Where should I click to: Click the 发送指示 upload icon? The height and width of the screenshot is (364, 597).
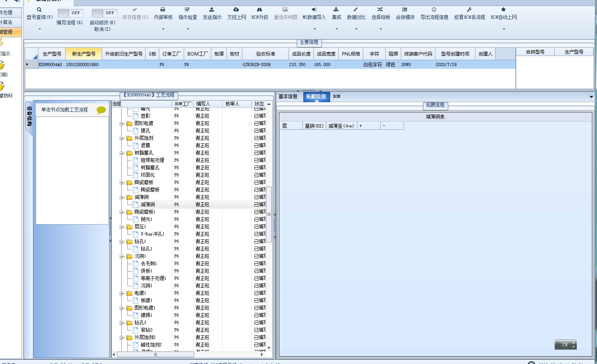click(x=212, y=9)
